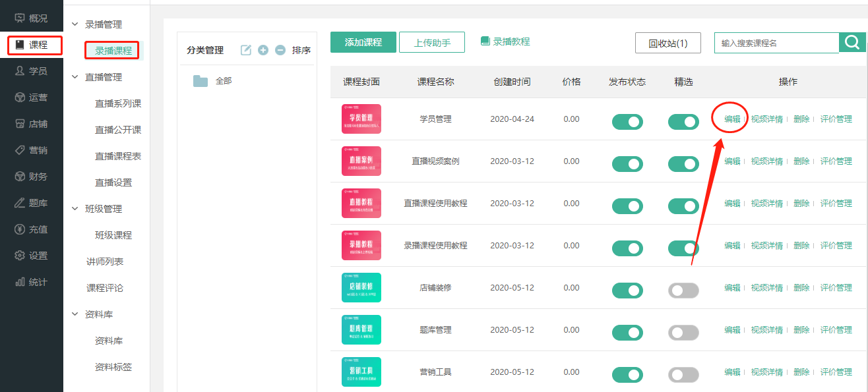Screen dimensions: 868x392
Task: Toggle 精选 switch for 录播课程使用教程
Action: coord(683,248)
